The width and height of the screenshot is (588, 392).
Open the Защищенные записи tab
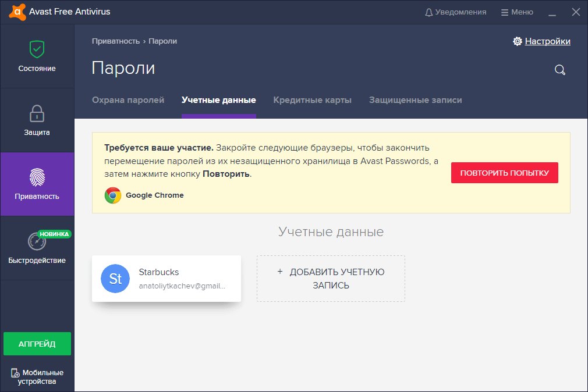[x=415, y=100]
